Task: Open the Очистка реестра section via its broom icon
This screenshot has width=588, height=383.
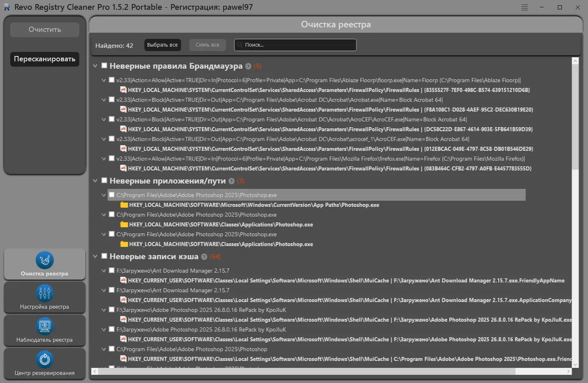Action: (x=45, y=260)
